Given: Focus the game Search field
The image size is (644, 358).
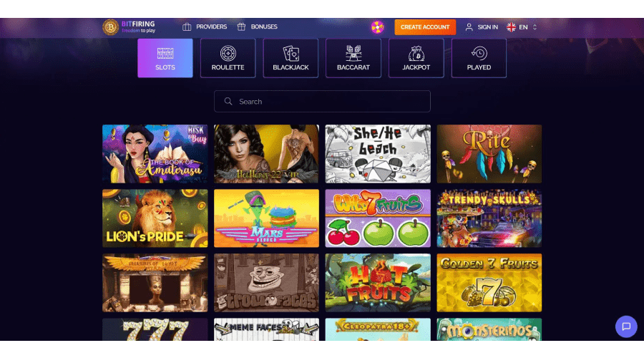Looking at the screenshot, I should tap(322, 101).
